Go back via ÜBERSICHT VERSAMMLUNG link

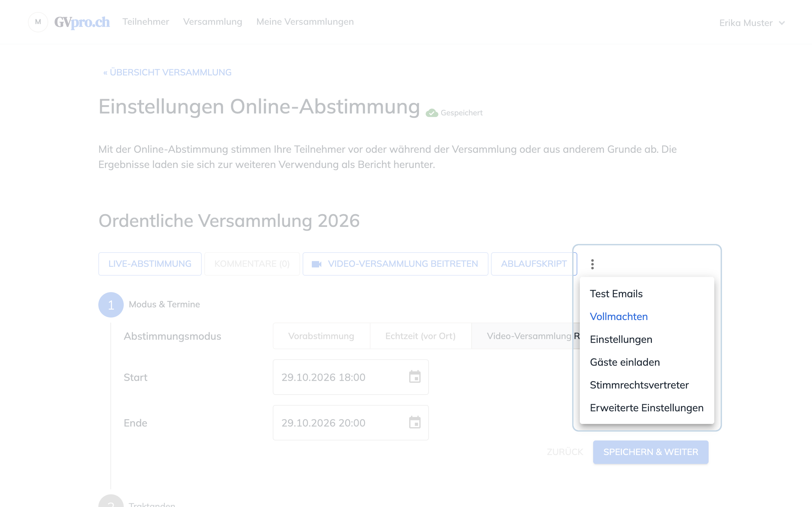point(167,72)
